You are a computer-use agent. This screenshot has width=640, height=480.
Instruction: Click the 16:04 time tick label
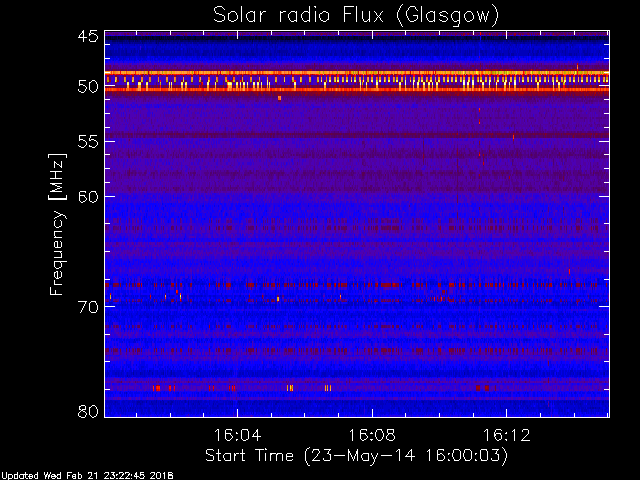(237, 435)
